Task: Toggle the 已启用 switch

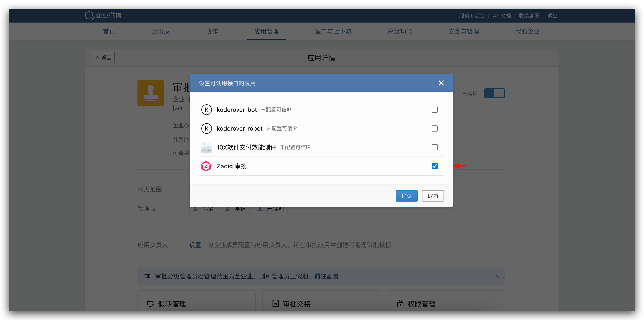Action: [x=494, y=93]
